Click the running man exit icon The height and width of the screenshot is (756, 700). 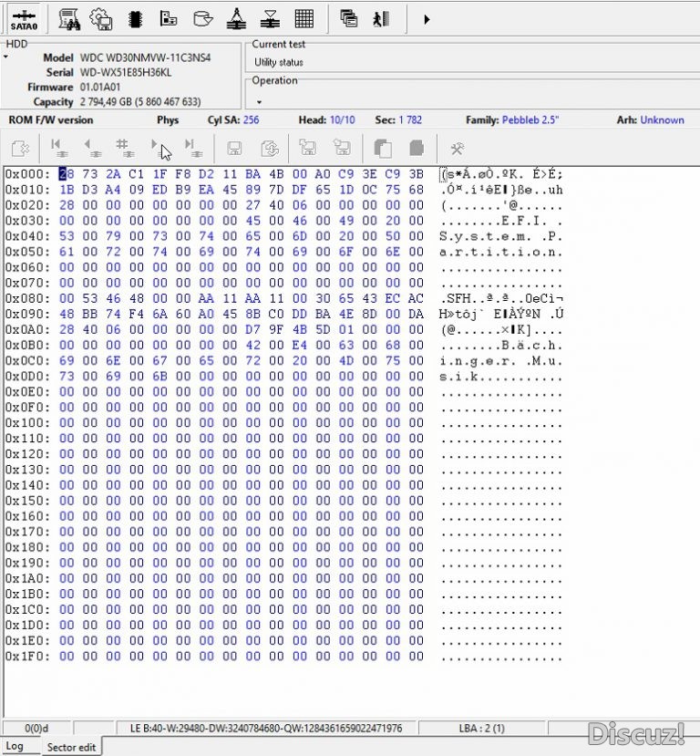click(381, 20)
